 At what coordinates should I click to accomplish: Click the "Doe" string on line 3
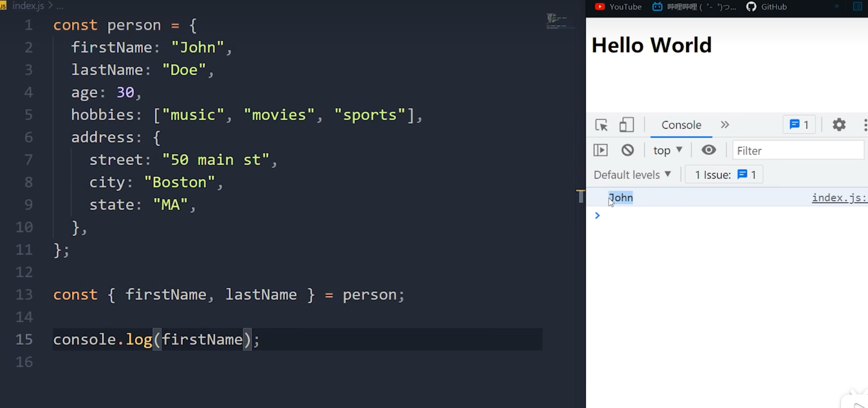point(184,70)
